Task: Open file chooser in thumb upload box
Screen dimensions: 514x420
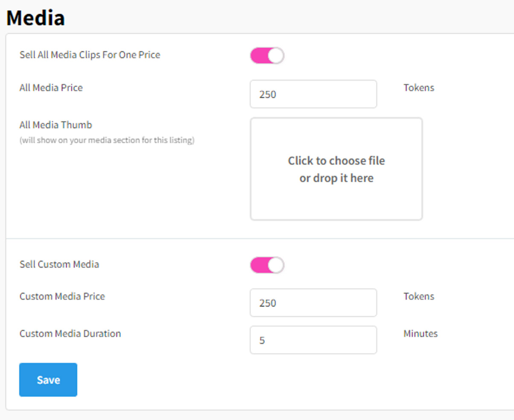Action: point(336,169)
